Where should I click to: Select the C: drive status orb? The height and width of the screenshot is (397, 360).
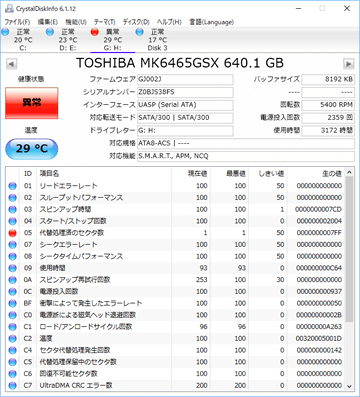[x=5, y=32]
